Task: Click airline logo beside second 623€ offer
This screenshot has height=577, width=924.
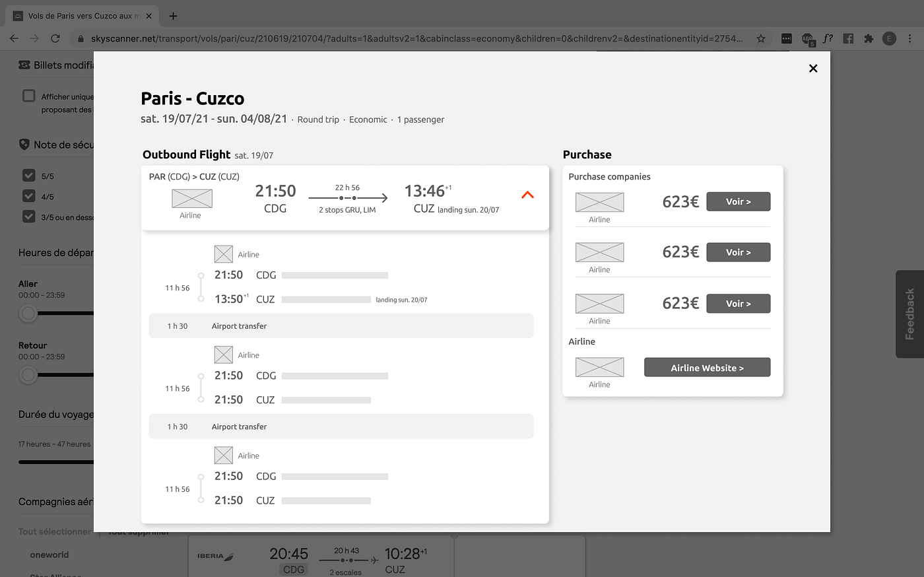Action: [599, 252]
